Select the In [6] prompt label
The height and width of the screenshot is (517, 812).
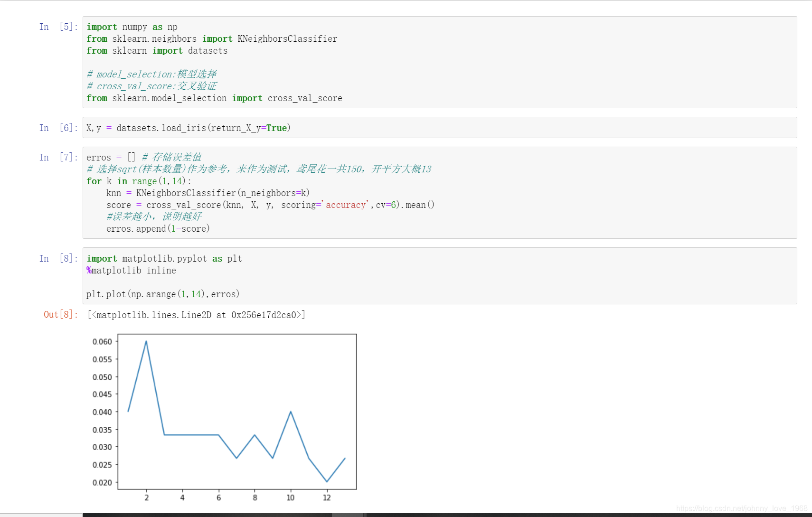(x=58, y=128)
